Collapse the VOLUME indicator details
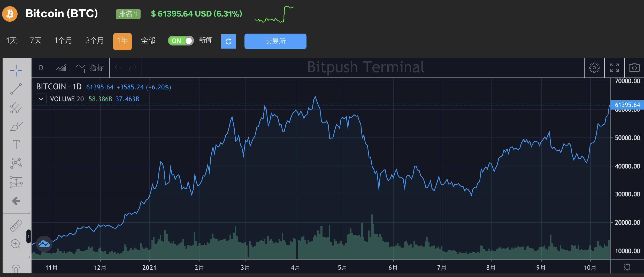The height and width of the screenshot is (277, 644). click(x=41, y=99)
